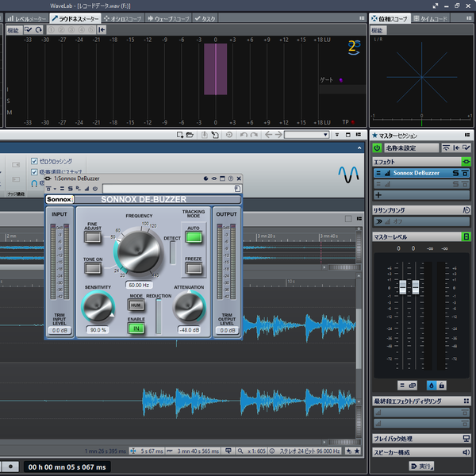
Task: Click the AUTO tracking mode button
Action: (194, 237)
